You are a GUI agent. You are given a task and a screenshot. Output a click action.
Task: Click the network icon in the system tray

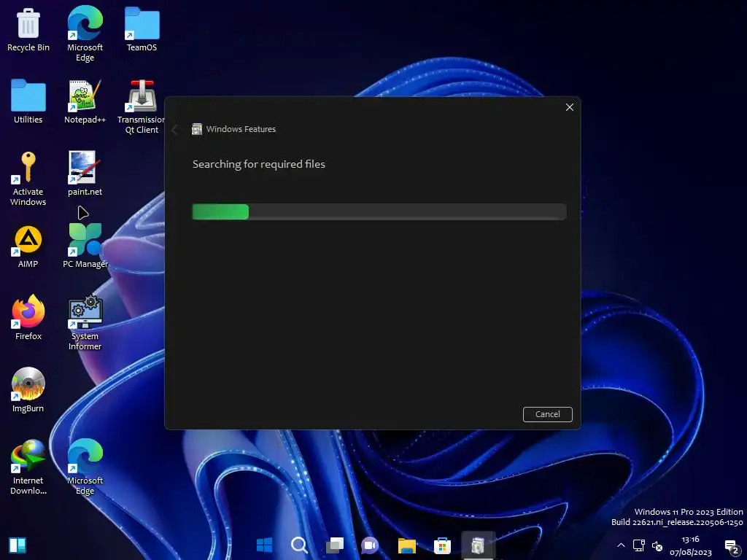point(639,545)
